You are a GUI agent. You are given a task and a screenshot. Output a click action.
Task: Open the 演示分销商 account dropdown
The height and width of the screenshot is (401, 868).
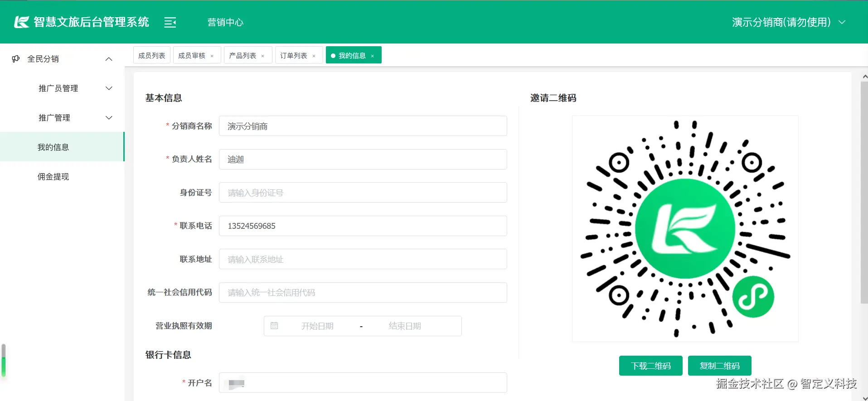pos(789,22)
